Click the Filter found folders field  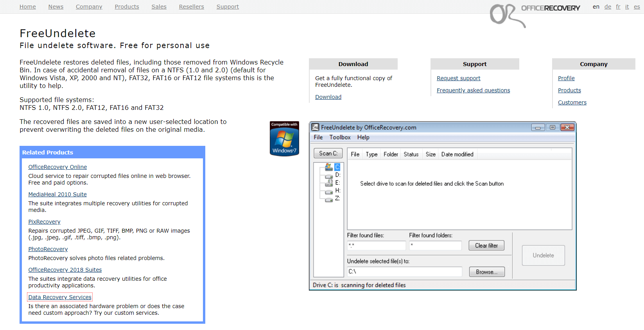(x=436, y=245)
